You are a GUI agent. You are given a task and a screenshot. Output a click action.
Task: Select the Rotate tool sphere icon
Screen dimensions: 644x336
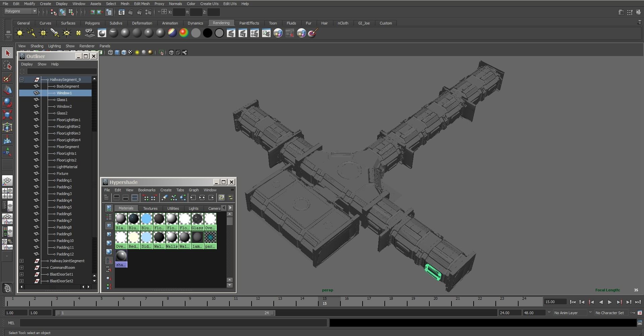[x=7, y=102]
